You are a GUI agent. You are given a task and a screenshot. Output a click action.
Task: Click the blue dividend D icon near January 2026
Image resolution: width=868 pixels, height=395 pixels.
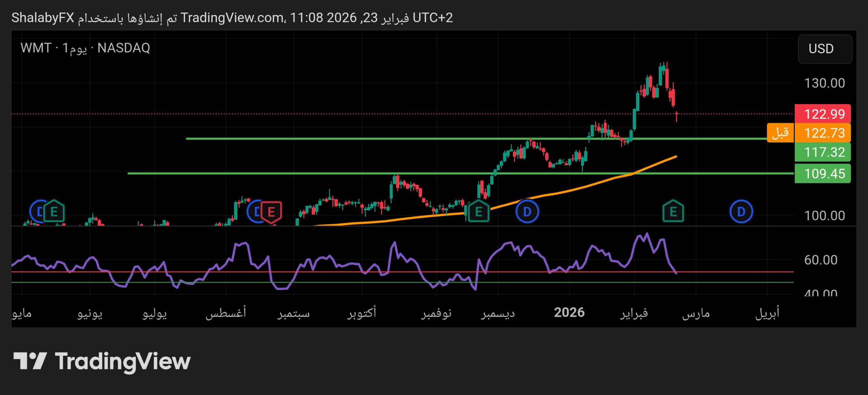click(x=528, y=211)
